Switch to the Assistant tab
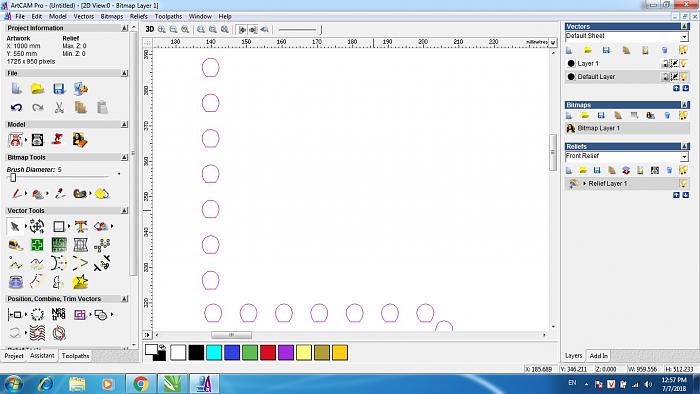This screenshot has width=700, height=394. click(42, 356)
